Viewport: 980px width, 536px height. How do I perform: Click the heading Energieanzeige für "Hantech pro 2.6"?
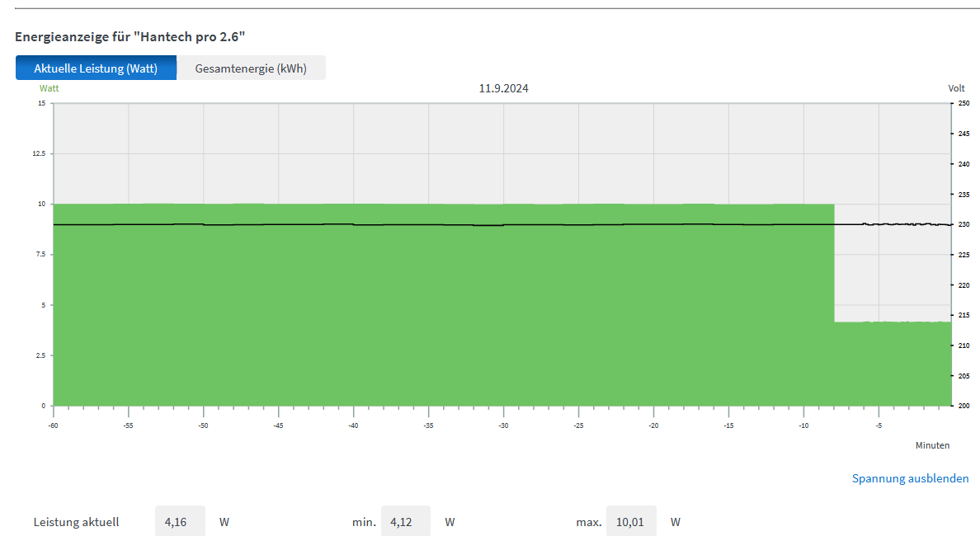130,37
